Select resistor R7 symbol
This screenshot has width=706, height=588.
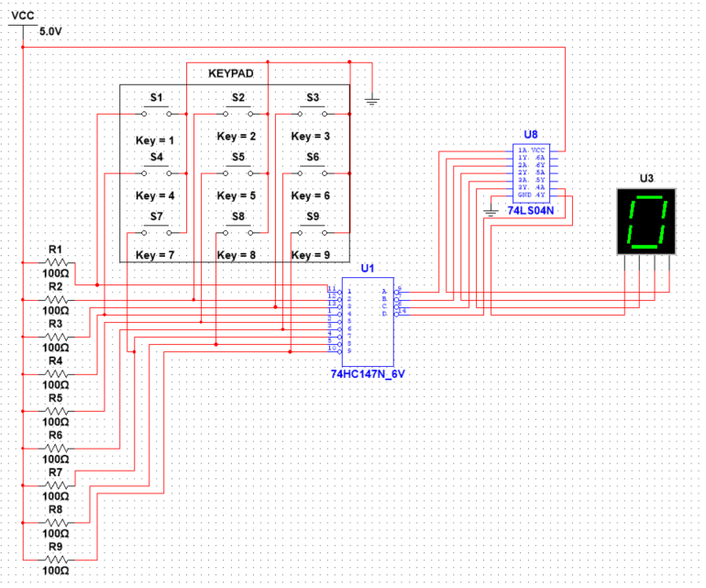[56, 485]
